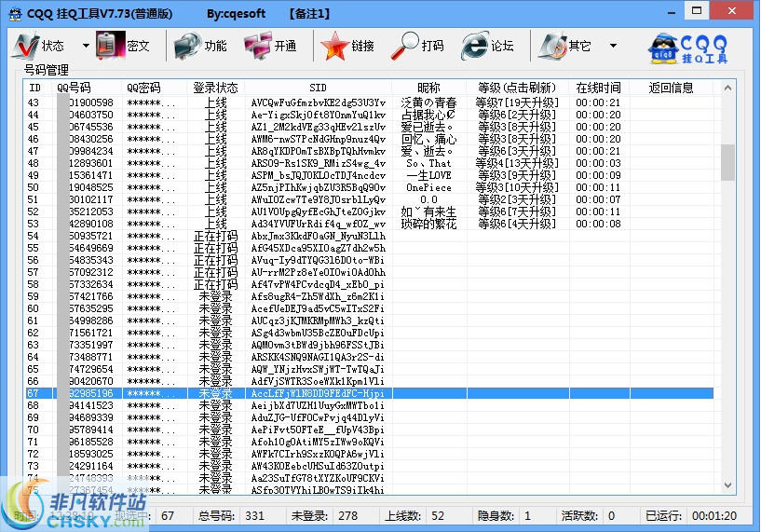The image size is (761, 532).
Task: Open the 链接 star icon
Action: (335, 46)
